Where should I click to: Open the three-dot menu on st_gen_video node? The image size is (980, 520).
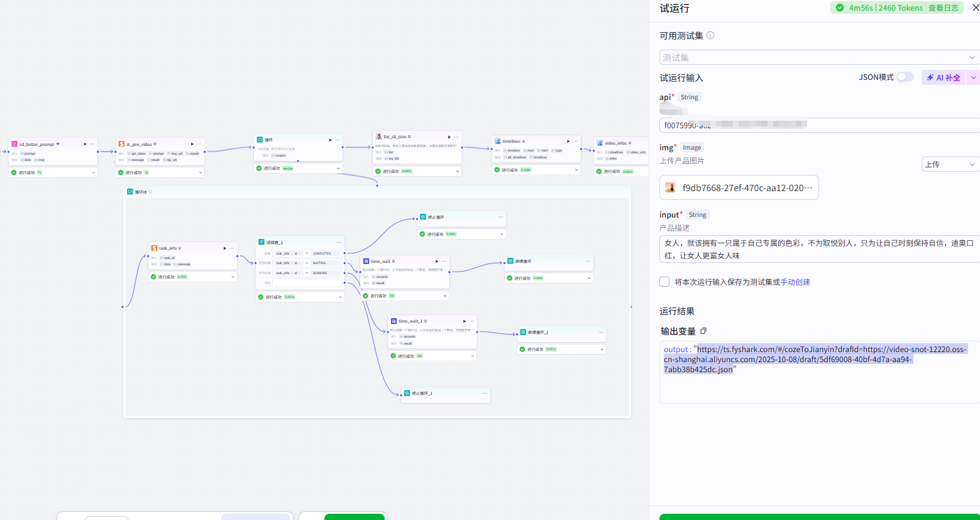199,144
